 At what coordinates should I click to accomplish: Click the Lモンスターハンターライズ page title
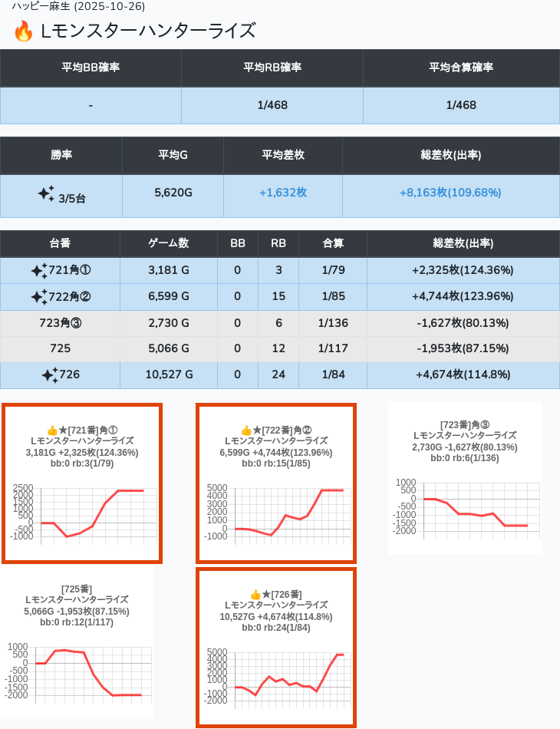click(x=147, y=31)
